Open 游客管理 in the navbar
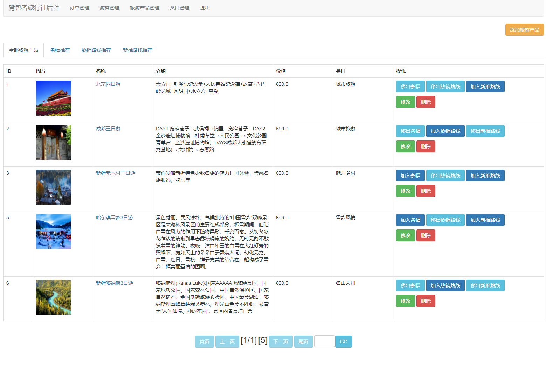 [x=109, y=8]
